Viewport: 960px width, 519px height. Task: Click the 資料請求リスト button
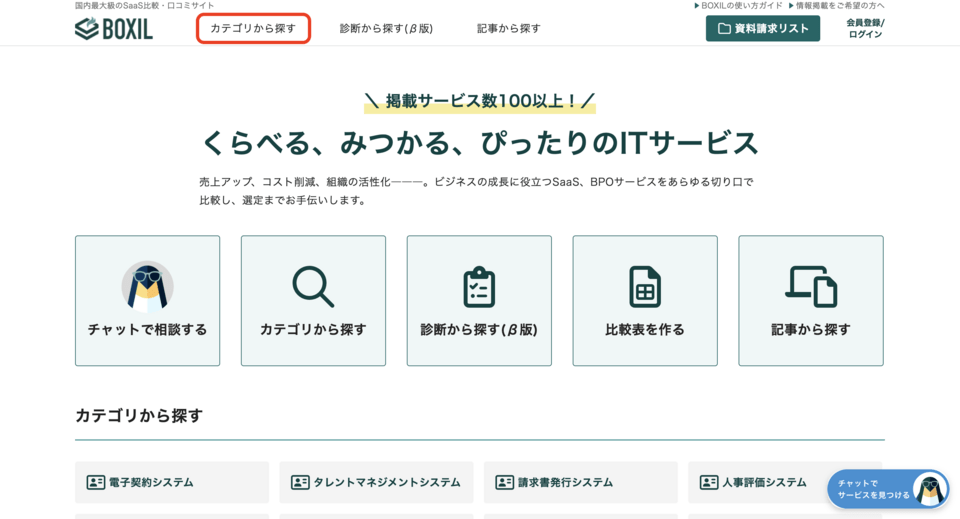pos(762,29)
